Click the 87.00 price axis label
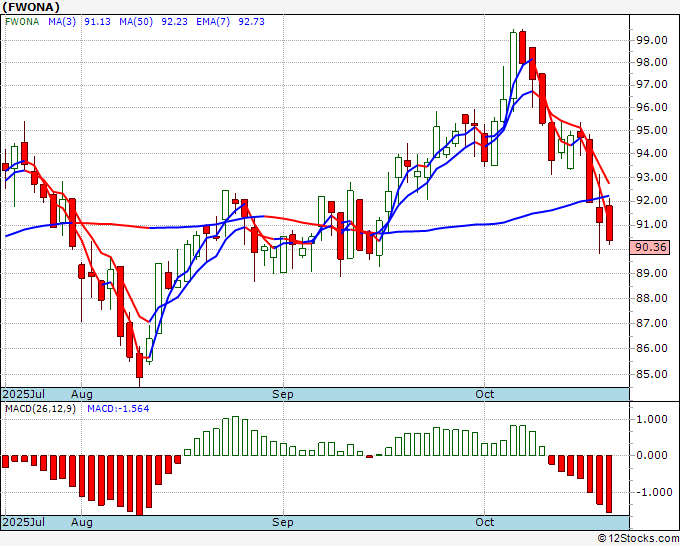The width and height of the screenshot is (680, 546). coord(651,323)
